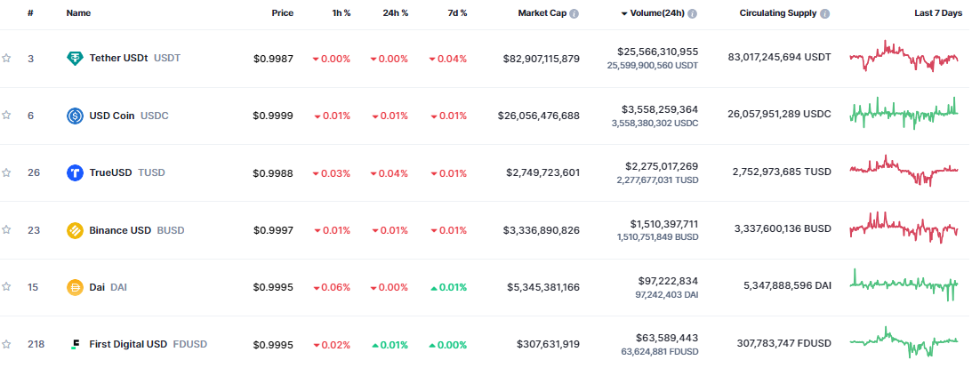This screenshot has height=368, width=980.
Task: Click the TrueUSD coin logo
Action: coord(76,172)
